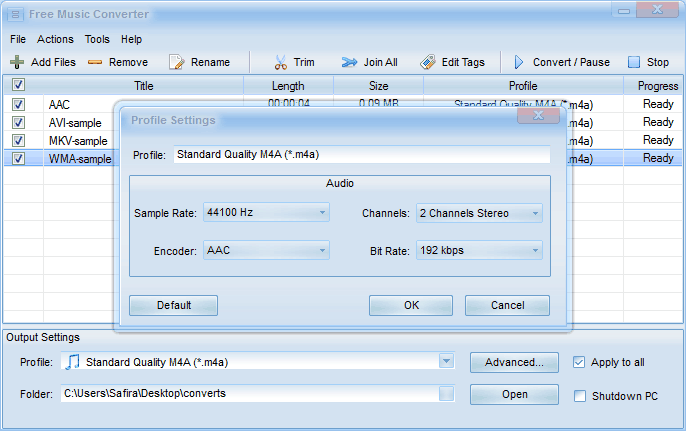Image resolution: width=686 pixels, height=431 pixels.
Task: Uncheck the WMA-sample checkbox
Action: point(18,158)
